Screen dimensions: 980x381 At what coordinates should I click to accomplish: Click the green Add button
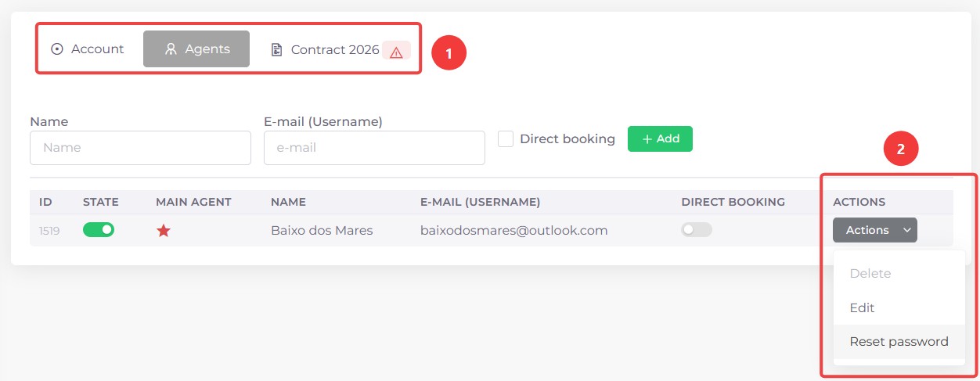660,138
